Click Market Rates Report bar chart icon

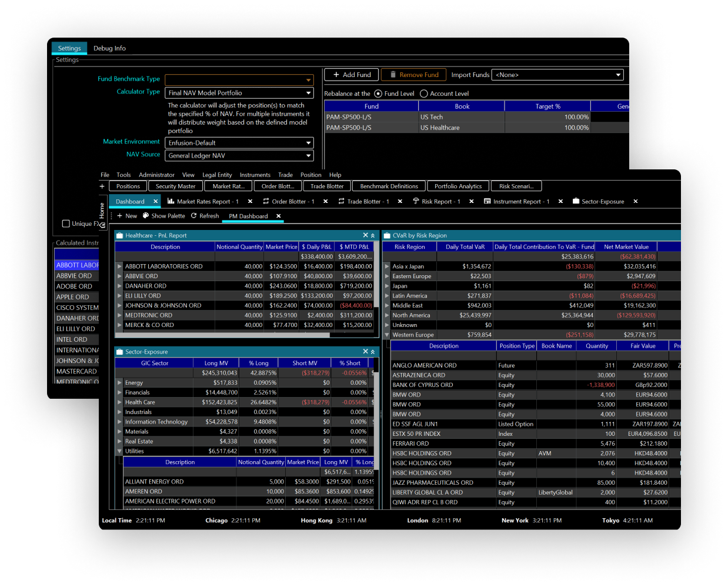(171, 201)
